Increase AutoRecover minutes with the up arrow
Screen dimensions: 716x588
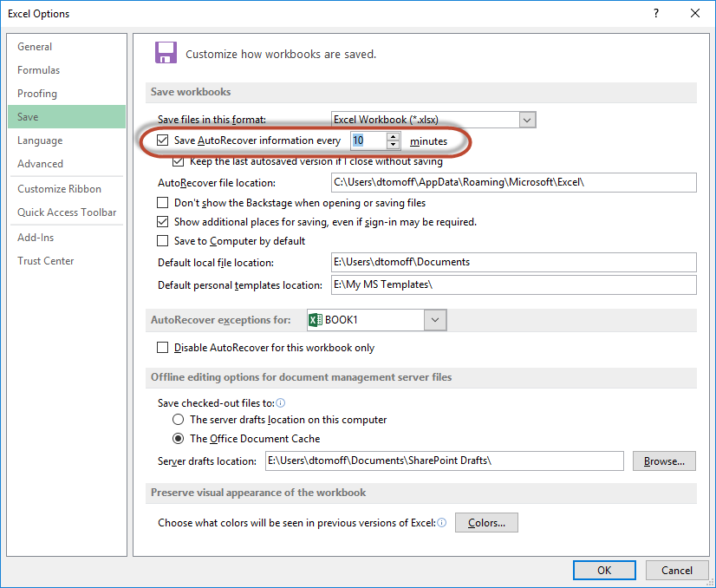[394, 136]
